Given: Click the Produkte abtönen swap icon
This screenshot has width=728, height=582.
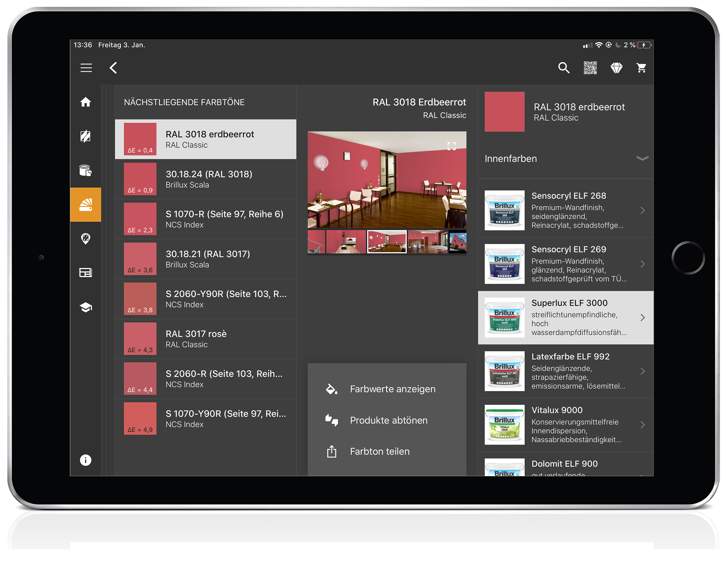Looking at the screenshot, I should pyautogui.click(x=331, y=420).
